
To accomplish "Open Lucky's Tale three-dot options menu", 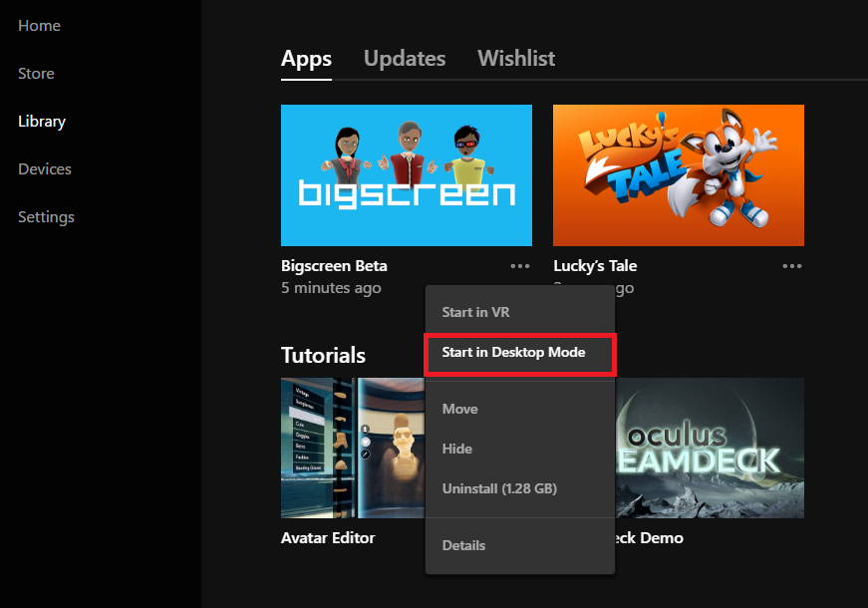I will [792, 266].
